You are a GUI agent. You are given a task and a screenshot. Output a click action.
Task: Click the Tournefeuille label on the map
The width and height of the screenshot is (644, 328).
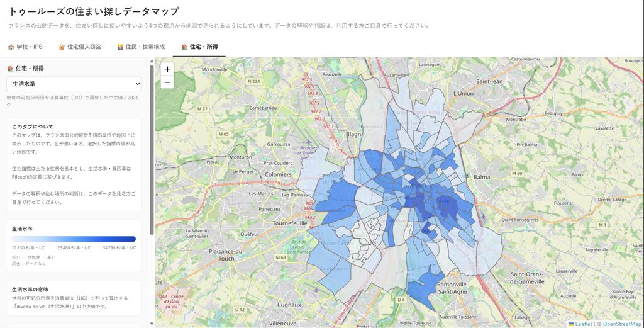tap(290, 223)
